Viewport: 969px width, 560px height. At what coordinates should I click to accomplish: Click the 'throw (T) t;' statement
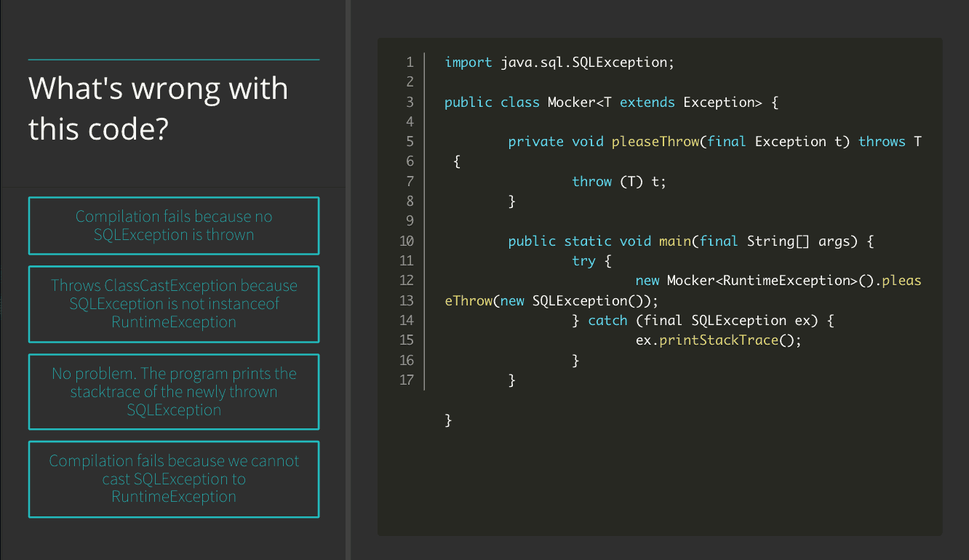[x=619, y=182]
